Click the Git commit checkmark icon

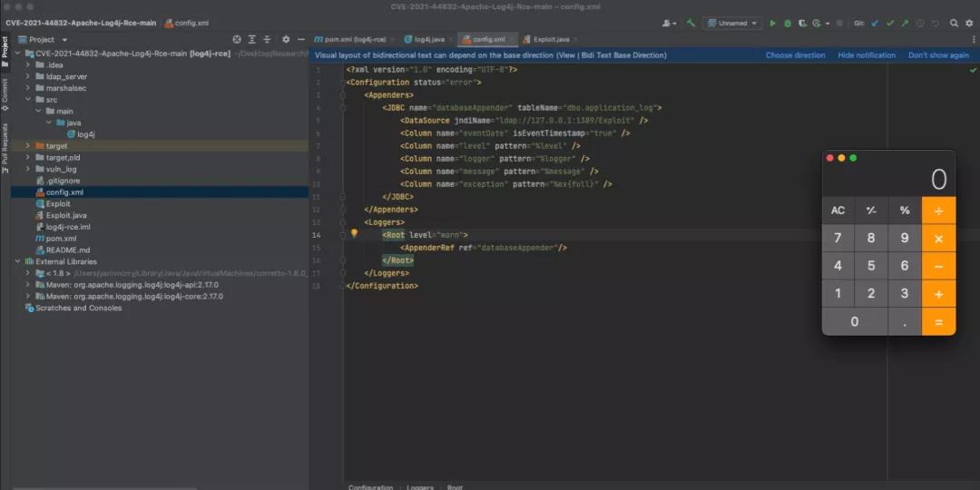tap(890, 23)
